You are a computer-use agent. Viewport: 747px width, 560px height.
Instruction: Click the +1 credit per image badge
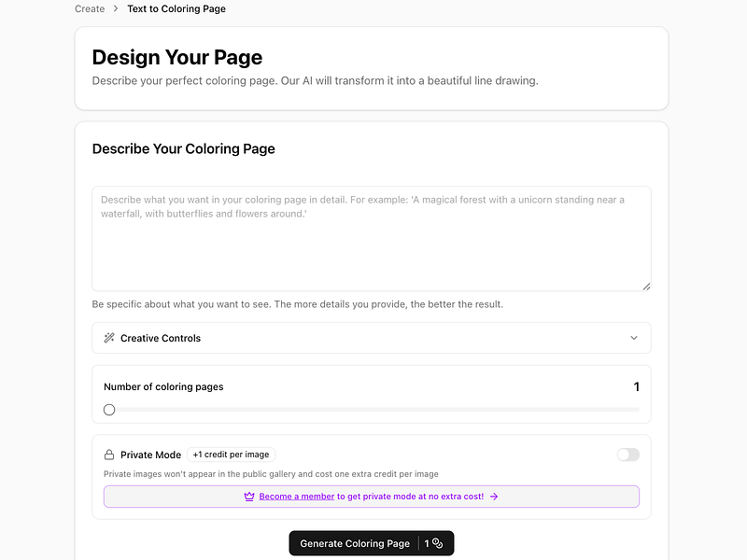(x=231, y=455)
